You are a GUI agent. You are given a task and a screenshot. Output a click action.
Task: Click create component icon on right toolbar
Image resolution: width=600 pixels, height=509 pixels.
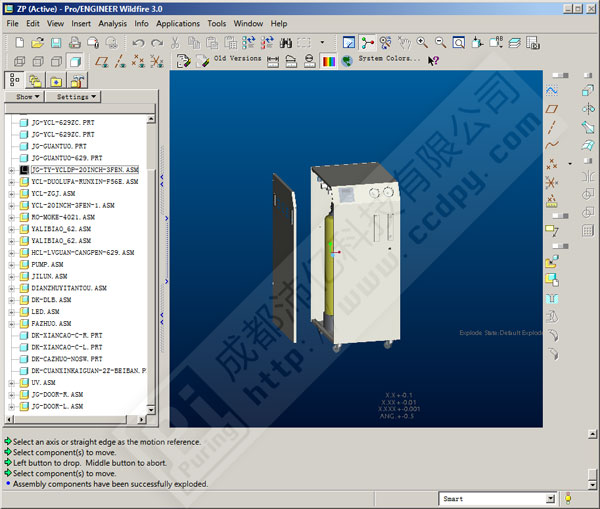[x=551, y=280]
